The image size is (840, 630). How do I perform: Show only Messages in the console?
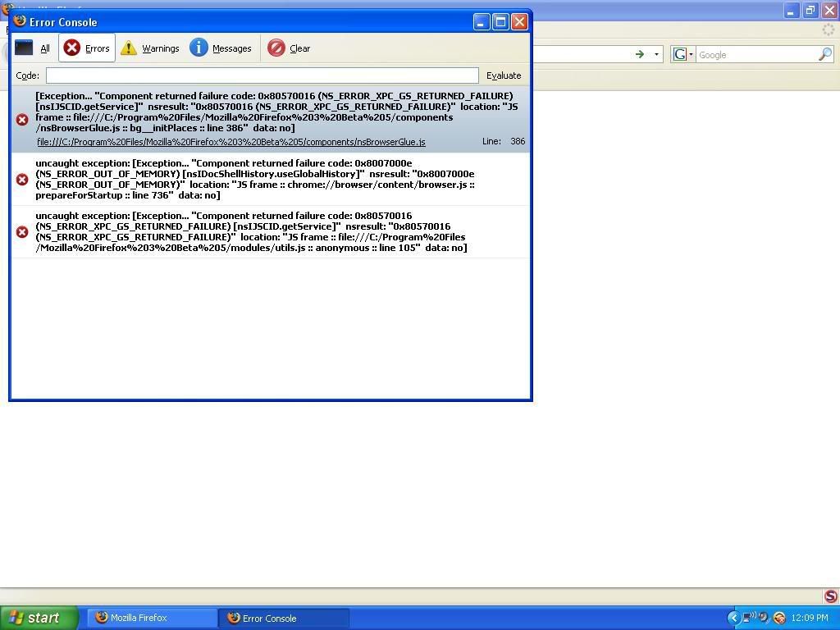(x=221, y=48)
